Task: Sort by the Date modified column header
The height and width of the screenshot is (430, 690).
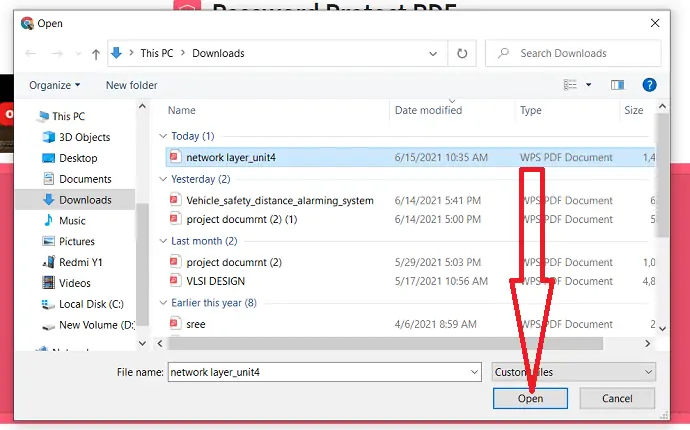Action: [x=428, y=110]
